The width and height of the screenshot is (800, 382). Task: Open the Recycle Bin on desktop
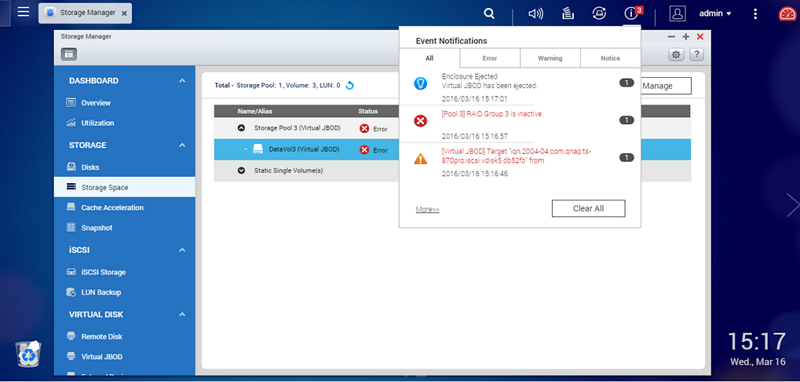click(x=28, y=354)
